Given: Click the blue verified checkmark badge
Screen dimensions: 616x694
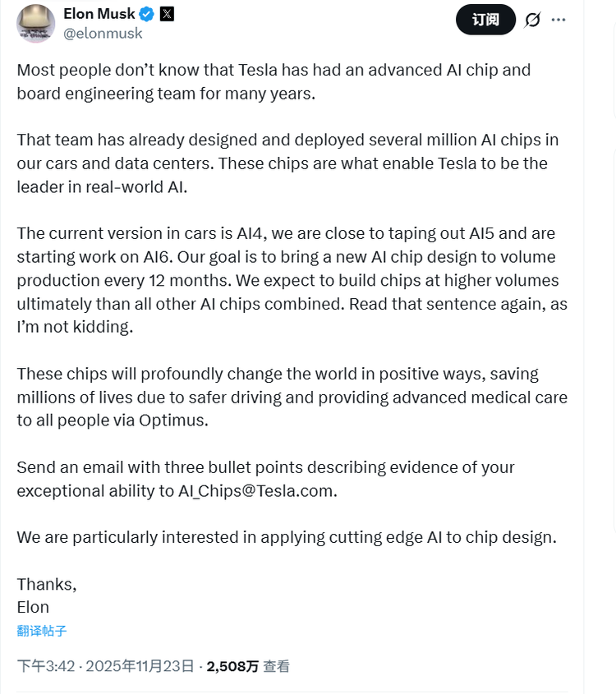Looking at the screenshot, I should point(145,14).
